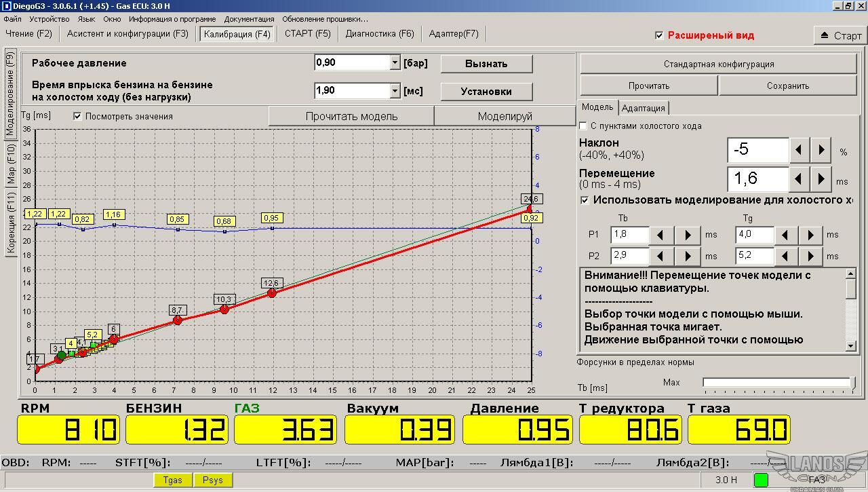Expand the petrol injection time dropdown
This screenshot has height=492, width=868.
395,91
